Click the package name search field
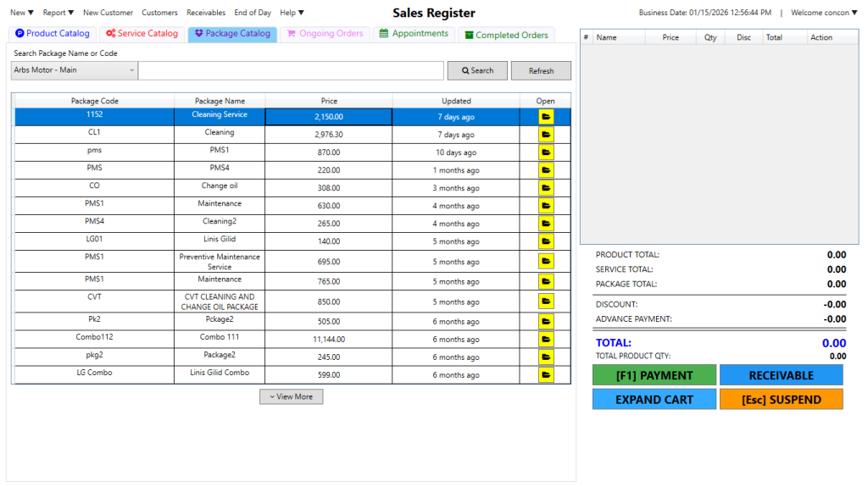 (x=291, y=70)
